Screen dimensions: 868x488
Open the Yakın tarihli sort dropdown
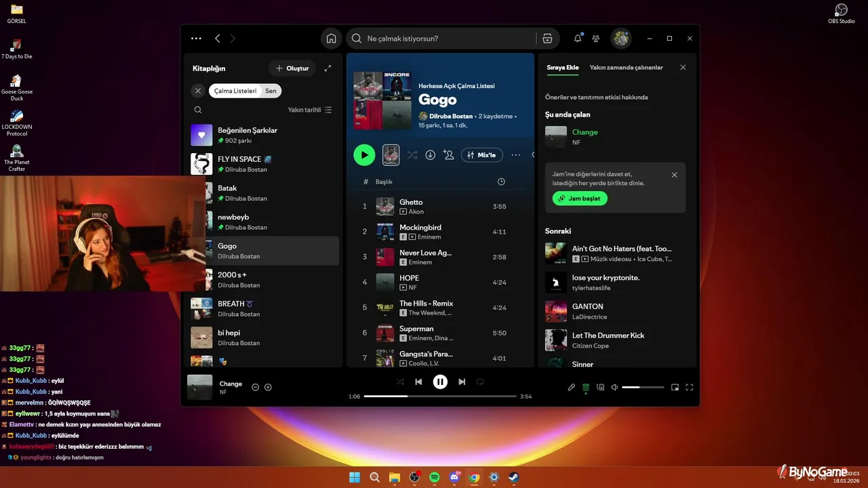point(310,110)
